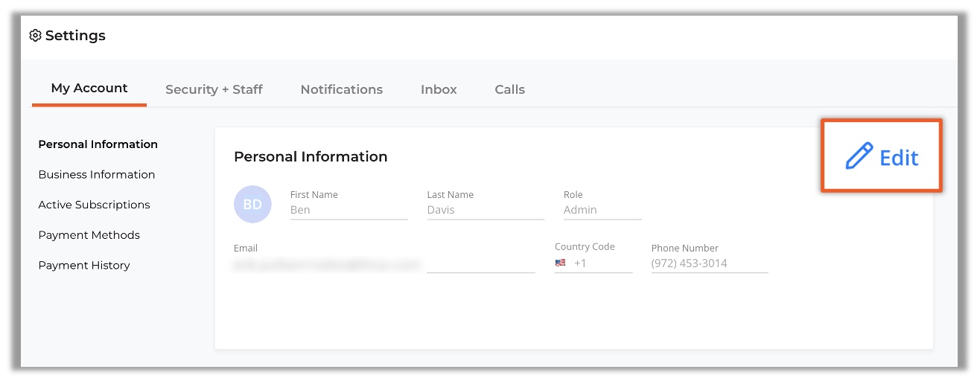
Task: Switch to Security + Staff tab
Action: [x=214, y=89]
